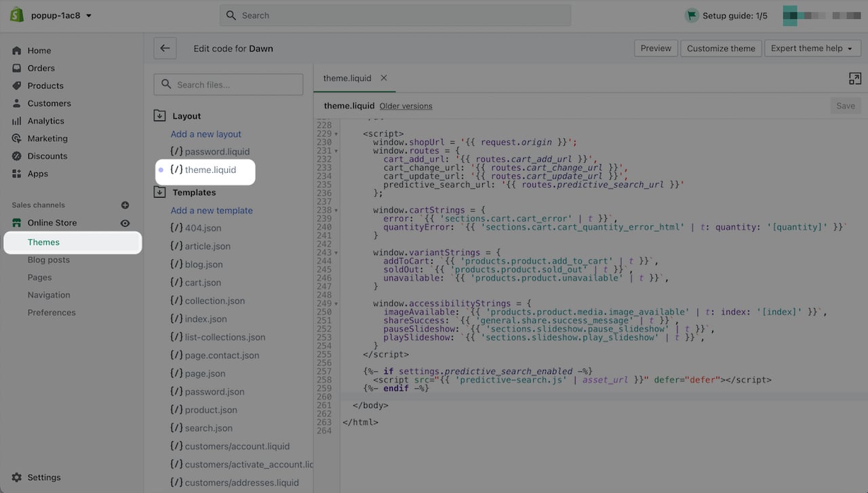Image resolution: width=868 pixels, height=493 pixels.
Task: Click Older versions link
Action: [406, 106]
